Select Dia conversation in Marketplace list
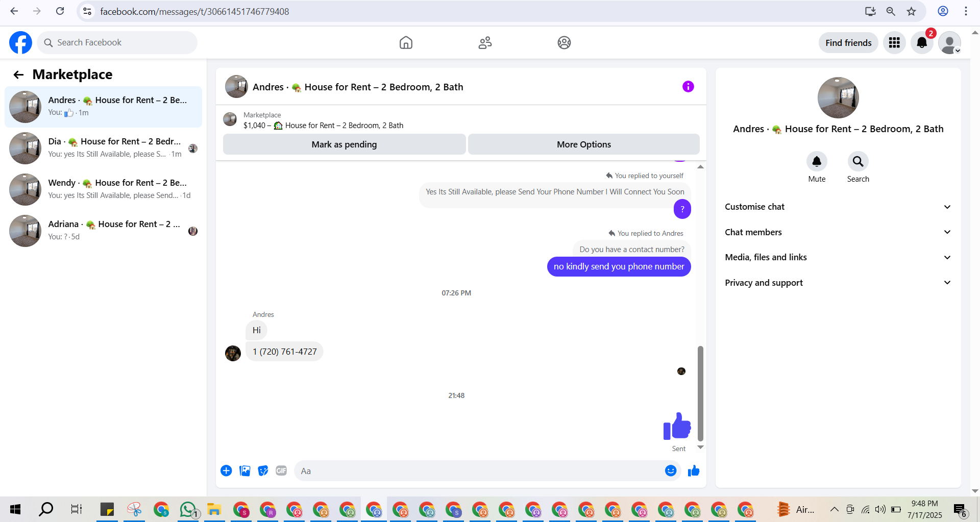The height and width of the screenshot is (522, 980). (x=103, y=148)
